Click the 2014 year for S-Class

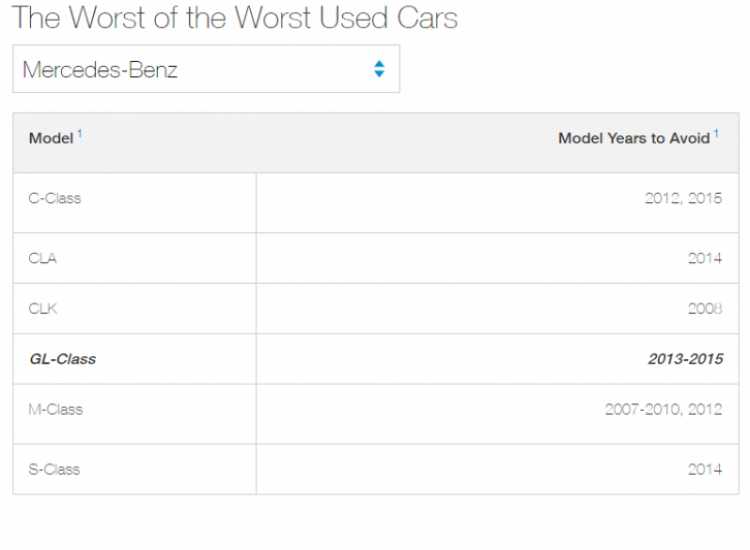[x=705, y=469]
